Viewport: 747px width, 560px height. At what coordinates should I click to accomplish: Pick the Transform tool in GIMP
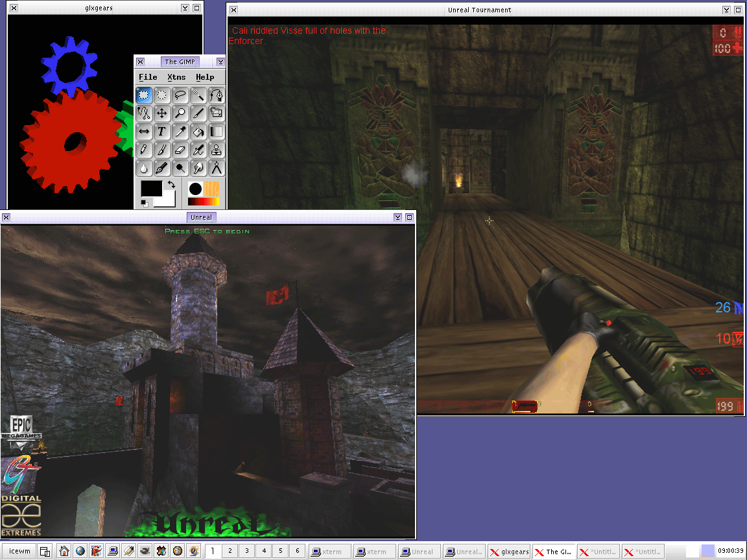click(217, 113)
